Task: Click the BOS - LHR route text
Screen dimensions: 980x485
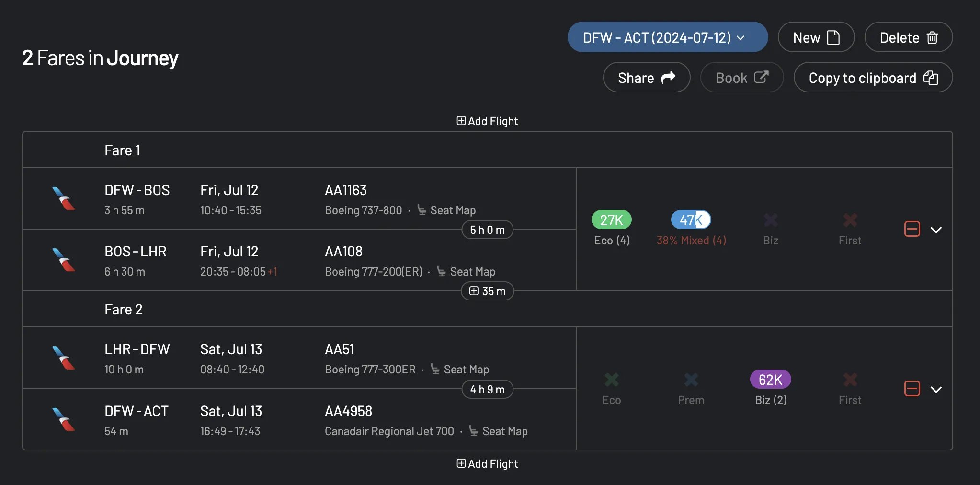Action: point(136,252)
